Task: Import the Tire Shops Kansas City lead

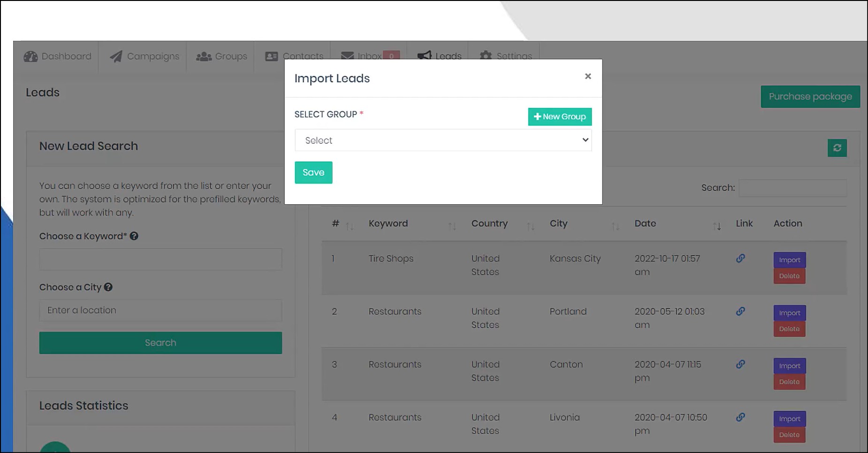Action: coord(790,260)
